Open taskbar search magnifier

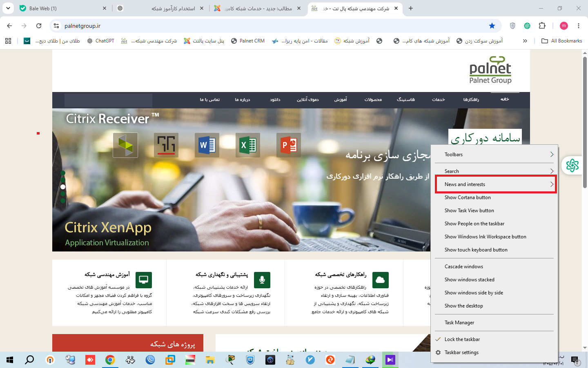click(x=29, y=360)
